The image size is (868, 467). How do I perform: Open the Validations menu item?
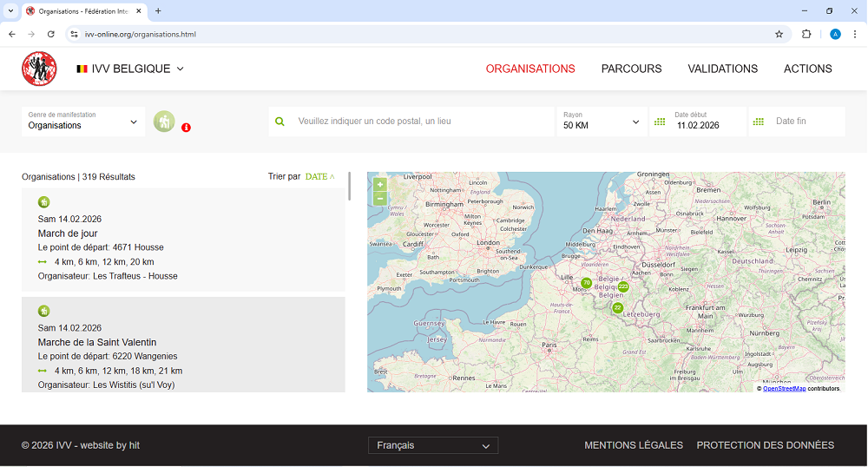click(722, 69)
